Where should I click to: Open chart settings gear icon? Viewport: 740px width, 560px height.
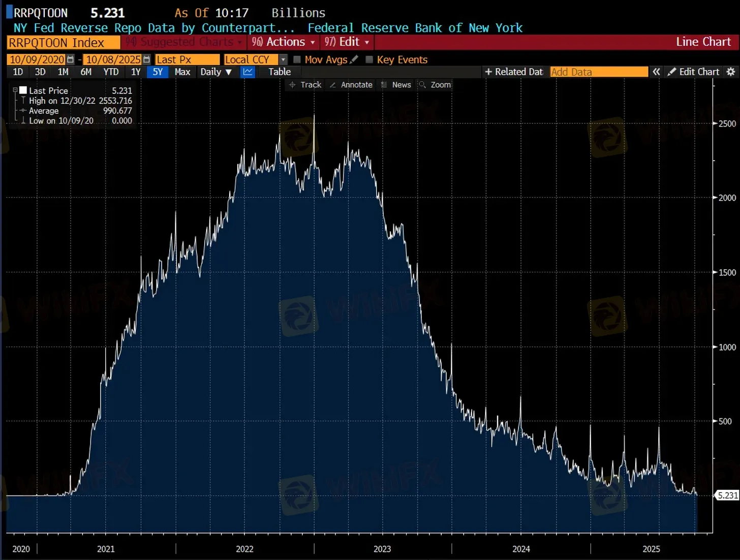pyautogui.click(x=731, y=72)
